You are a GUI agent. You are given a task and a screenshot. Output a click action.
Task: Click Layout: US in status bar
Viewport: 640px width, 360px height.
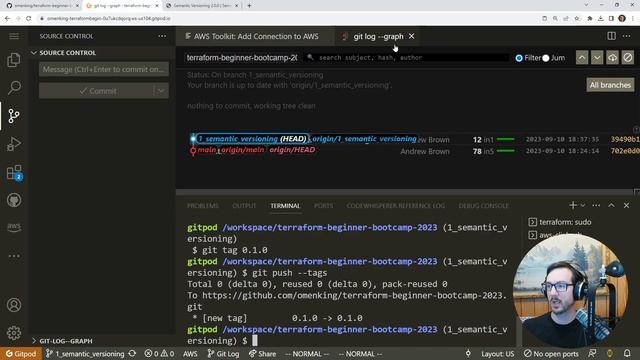click(x=498, y=353)
